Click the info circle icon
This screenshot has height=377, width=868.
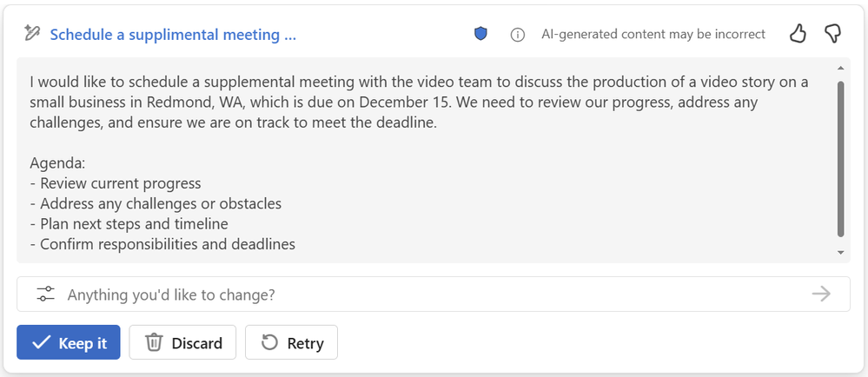click(517, 35)
